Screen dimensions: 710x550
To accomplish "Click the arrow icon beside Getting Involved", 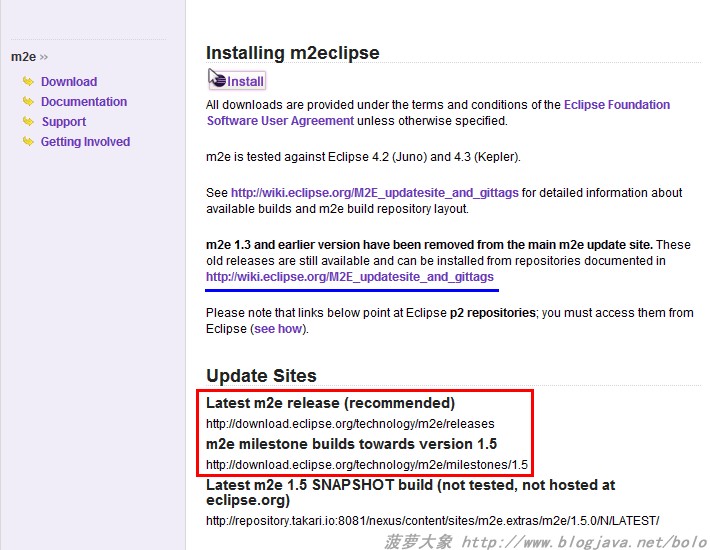I will coord(28,141).
